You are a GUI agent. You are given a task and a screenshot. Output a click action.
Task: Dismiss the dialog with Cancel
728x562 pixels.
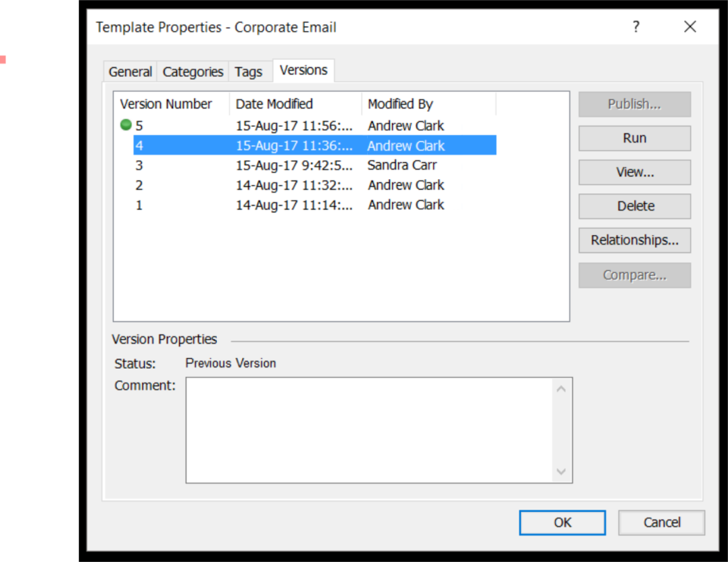click(661, 523)
